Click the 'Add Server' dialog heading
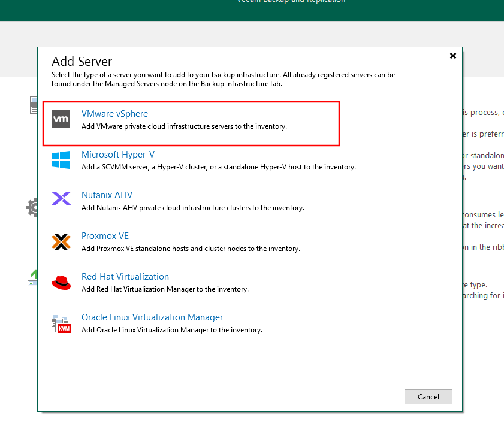Screen dimensions: 504x442 pos(82,61)
